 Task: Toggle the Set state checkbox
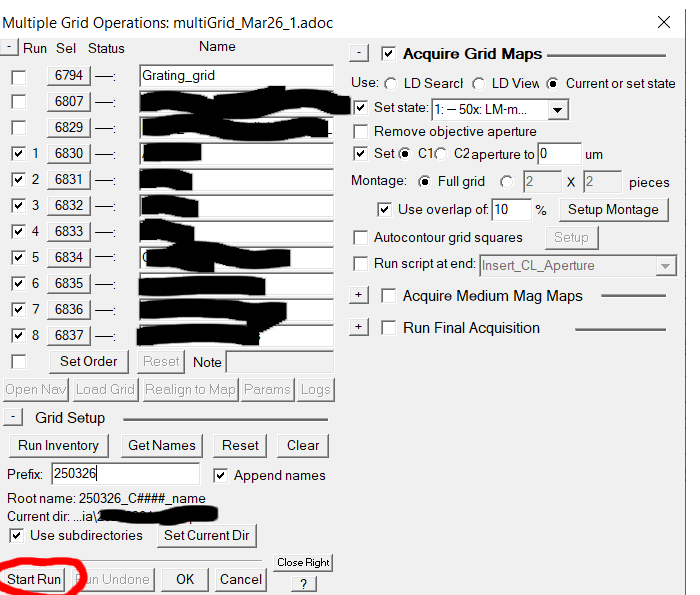click(x=360, y=108)
